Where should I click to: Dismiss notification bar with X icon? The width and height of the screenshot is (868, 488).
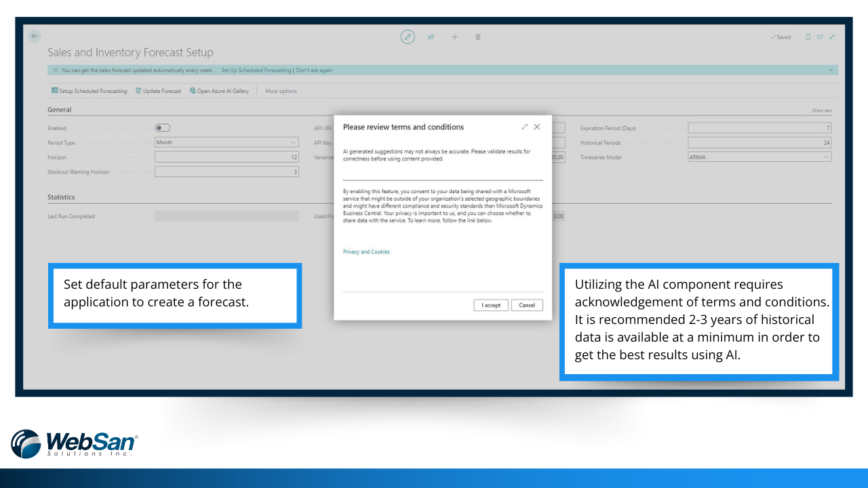(55, 70)
